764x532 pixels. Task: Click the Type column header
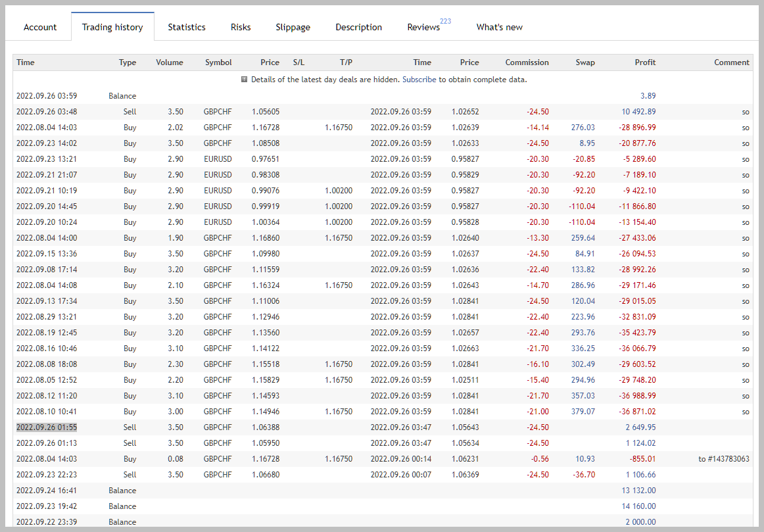pos(128,62)
